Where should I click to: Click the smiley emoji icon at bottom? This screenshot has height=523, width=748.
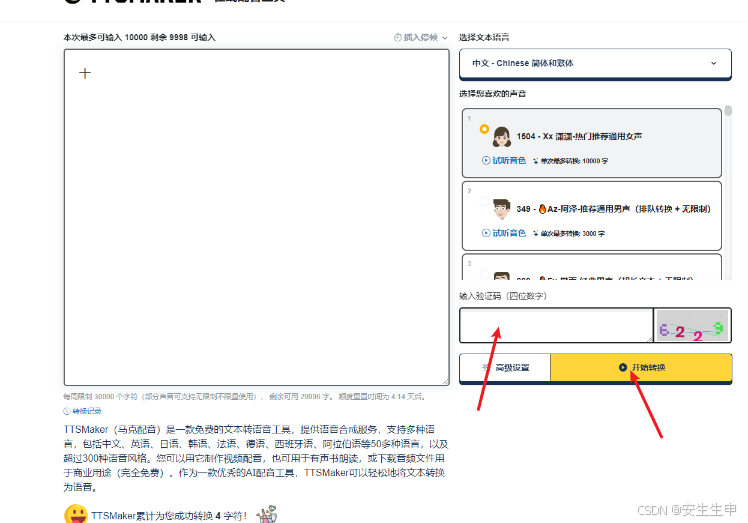point(76,514)
